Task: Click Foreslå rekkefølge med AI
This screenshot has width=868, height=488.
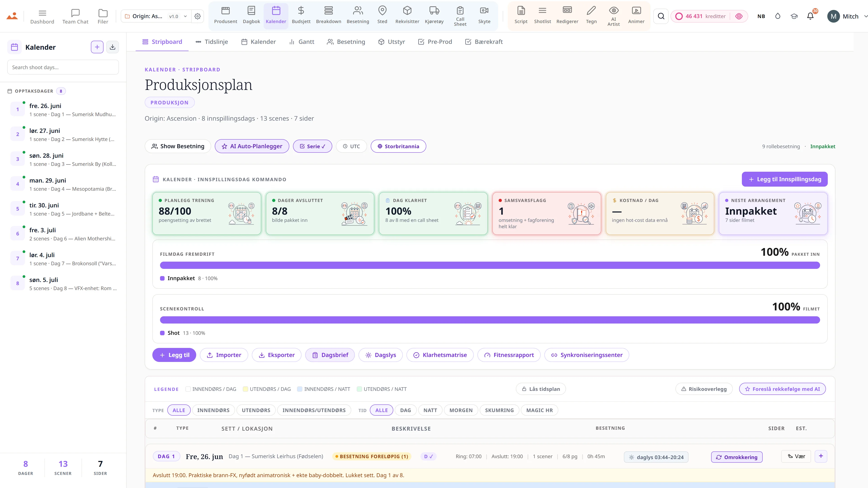Action: [782, 389]
